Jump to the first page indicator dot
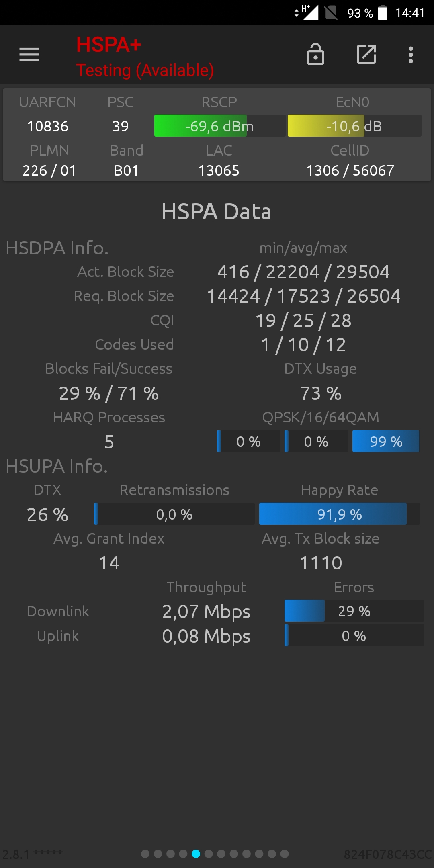 coord(145,854)
